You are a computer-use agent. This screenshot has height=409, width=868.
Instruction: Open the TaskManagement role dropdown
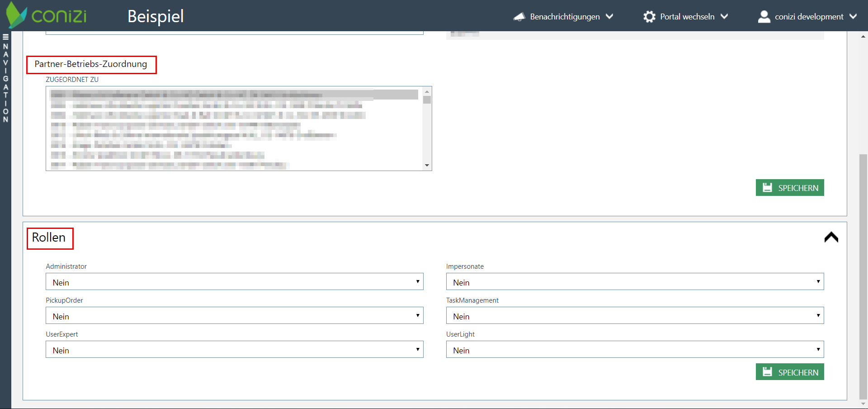(x=635, y=316)
